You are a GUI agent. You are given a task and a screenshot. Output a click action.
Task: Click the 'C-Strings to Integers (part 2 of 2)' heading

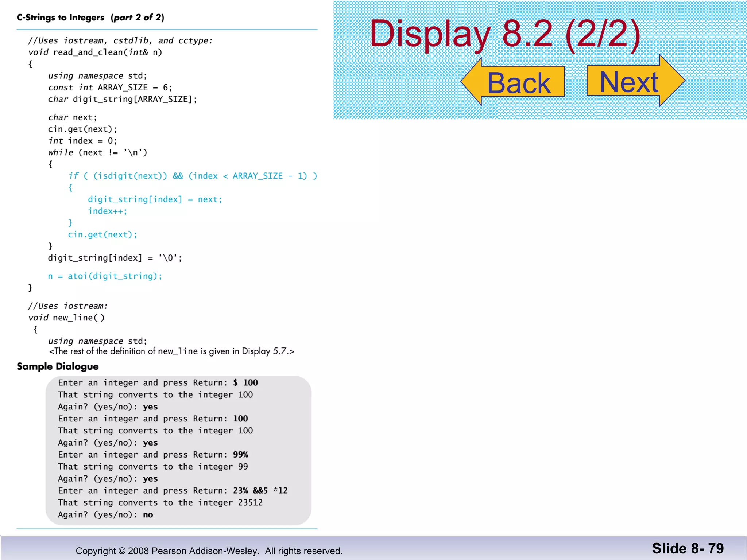(90, 17)
